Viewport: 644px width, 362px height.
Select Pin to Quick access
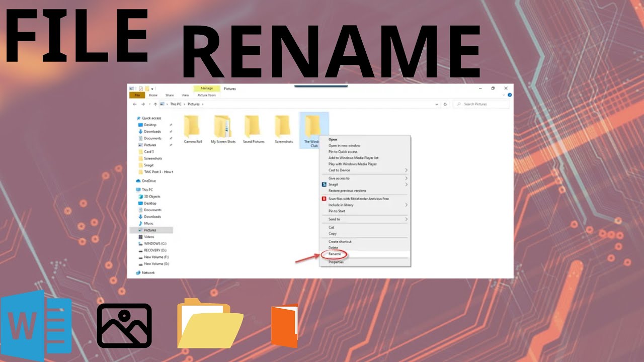click(343, 152)
